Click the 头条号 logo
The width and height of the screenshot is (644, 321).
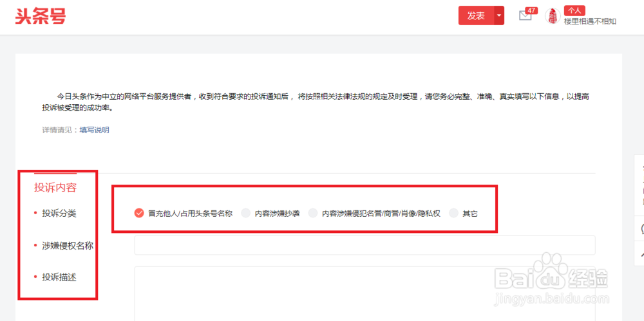point(41,16)
